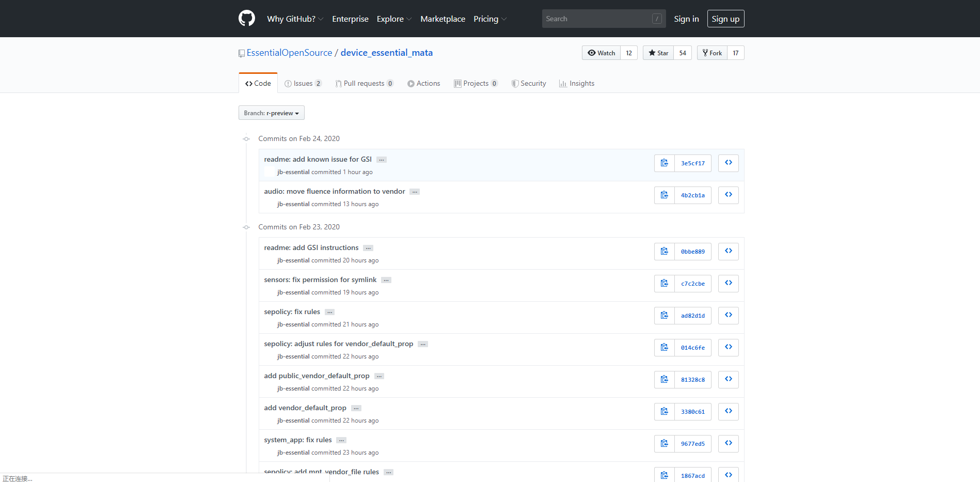Browse code at commit c7c2cbe
This screenshot has height=482, width=980.
pos(728,284)
